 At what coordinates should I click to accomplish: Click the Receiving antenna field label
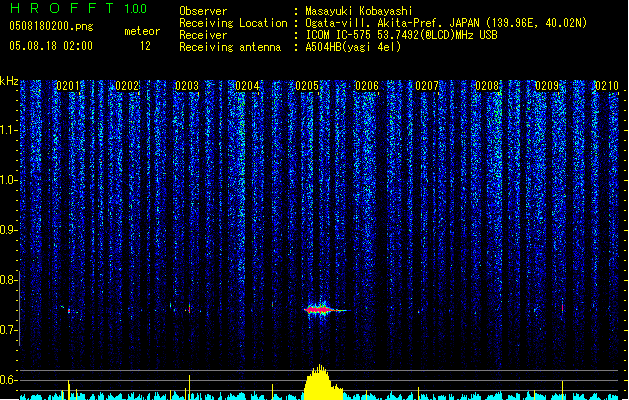[x=230, y=47]
